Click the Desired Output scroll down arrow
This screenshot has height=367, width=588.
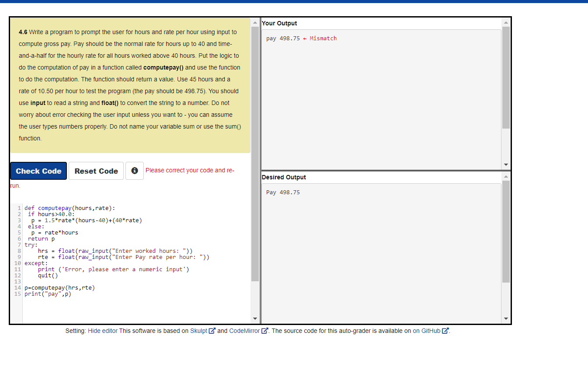(x=506, y=319)
